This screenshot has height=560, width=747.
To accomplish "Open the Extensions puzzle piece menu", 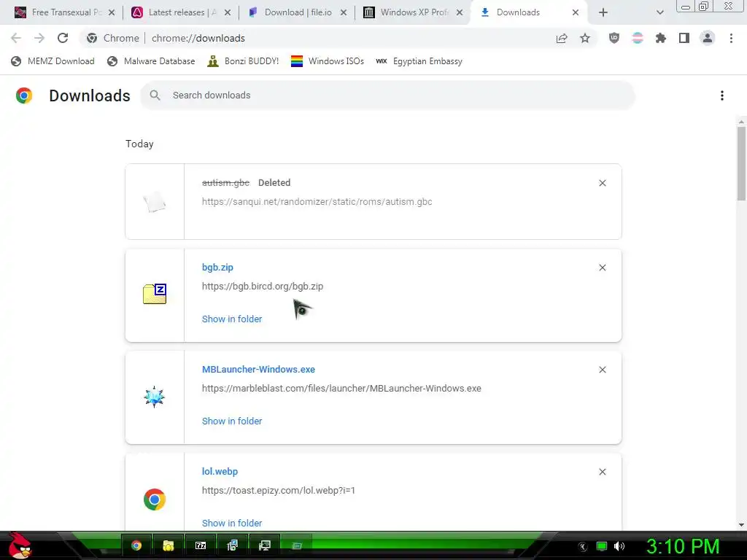I will point(661,38).
